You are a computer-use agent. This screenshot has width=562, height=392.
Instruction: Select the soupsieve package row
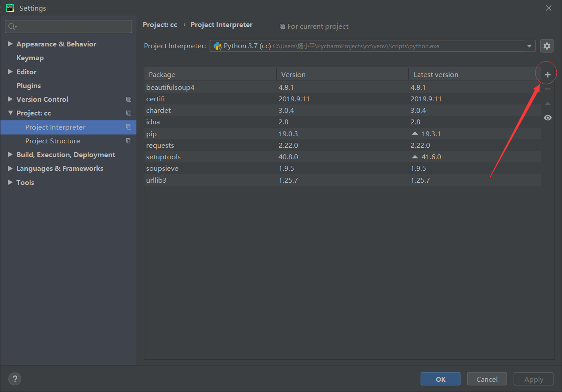click(x=342, y=168)
